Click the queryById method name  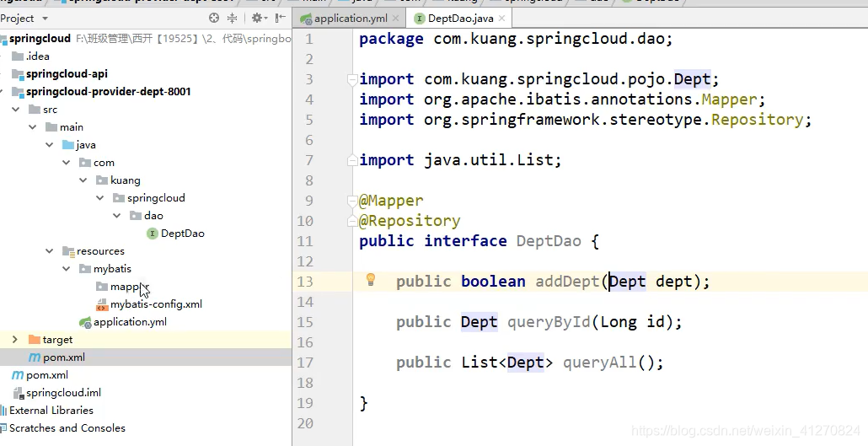549,322
